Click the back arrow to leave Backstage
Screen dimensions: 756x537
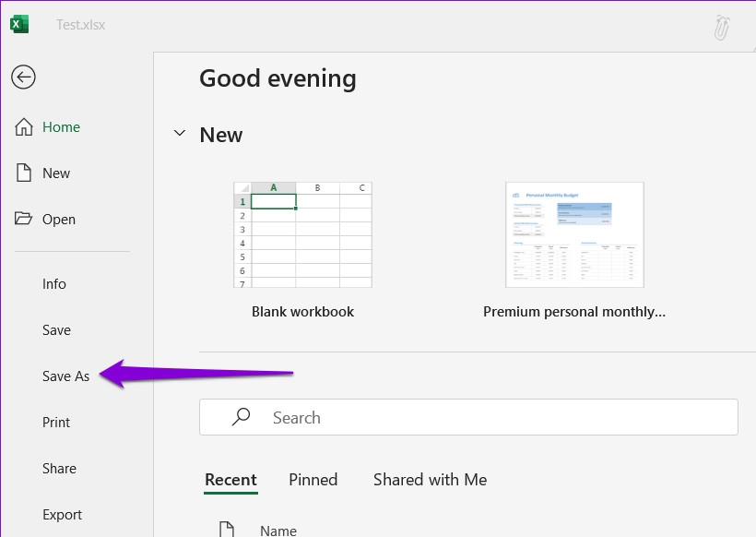click(x=23, y=78)
